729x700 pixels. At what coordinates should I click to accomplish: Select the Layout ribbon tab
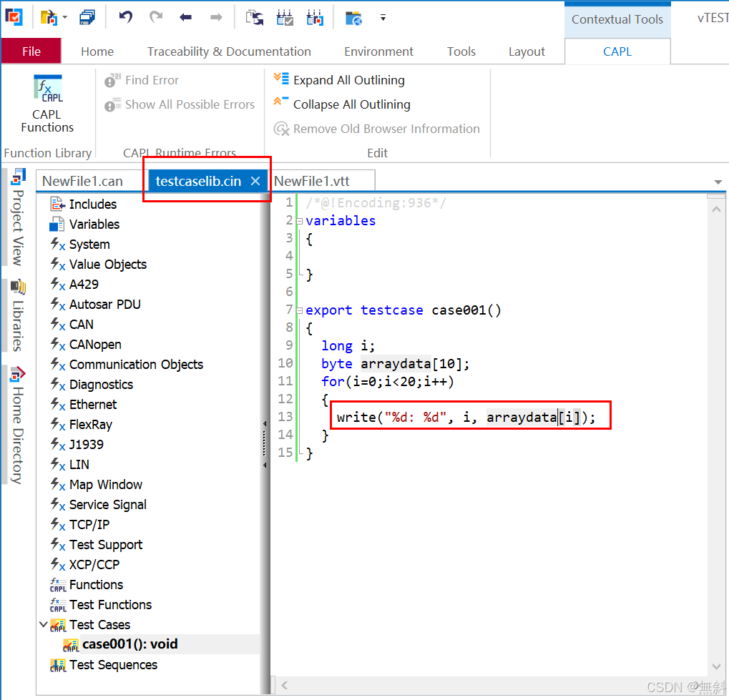[x=527, y=51]
